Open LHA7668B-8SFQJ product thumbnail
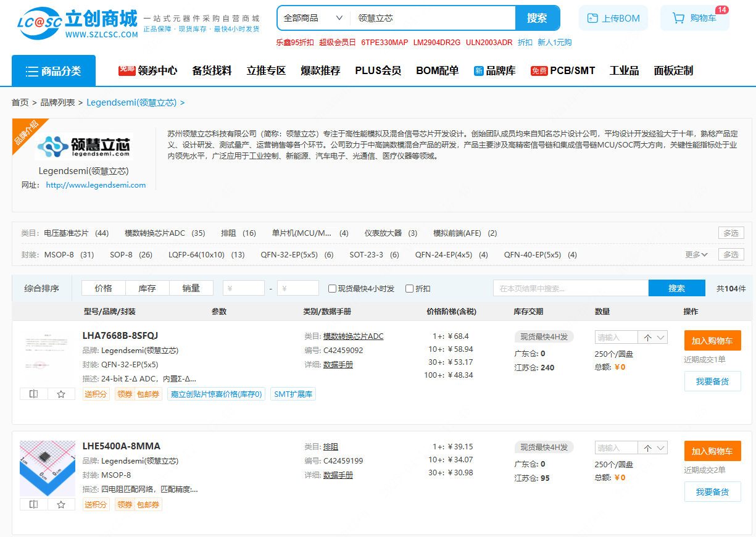Image resolution: width=756 pixels, height=537 pixels. [x=48, y=358]
